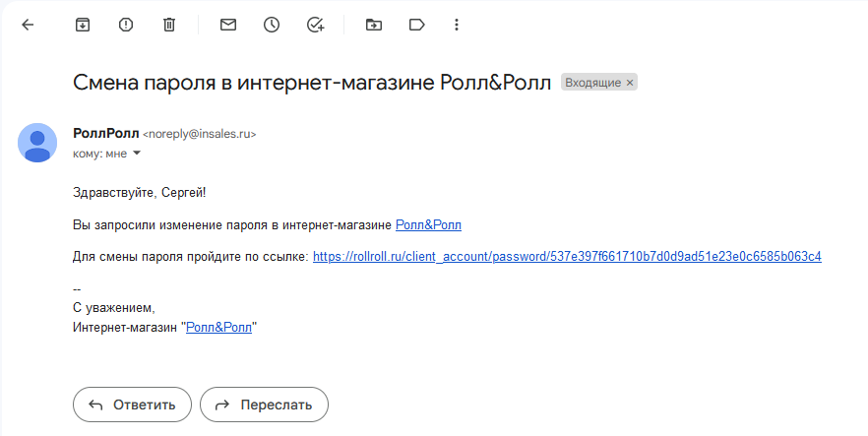Delete the email with trash icon
The height and width of the screenshot is (436, 868).
pos(169,26)
